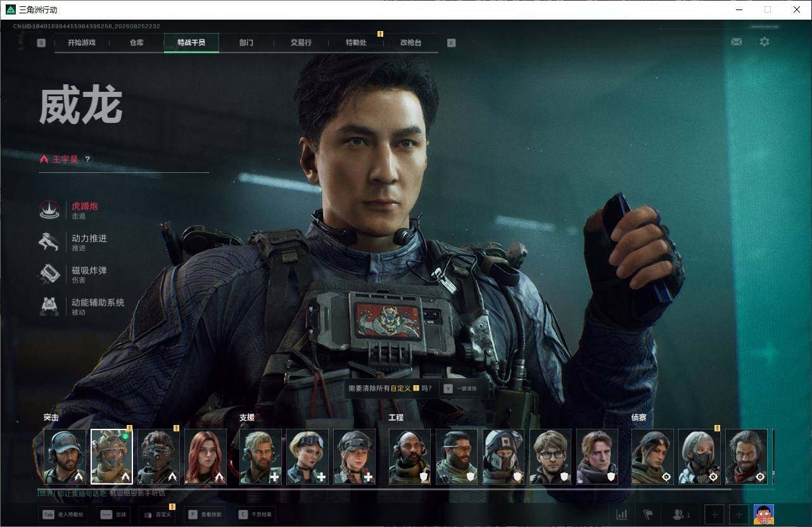Select the third 支援 operator wearing helmet
The height and width of the screenshot is (527, 812).
[354, 457]
